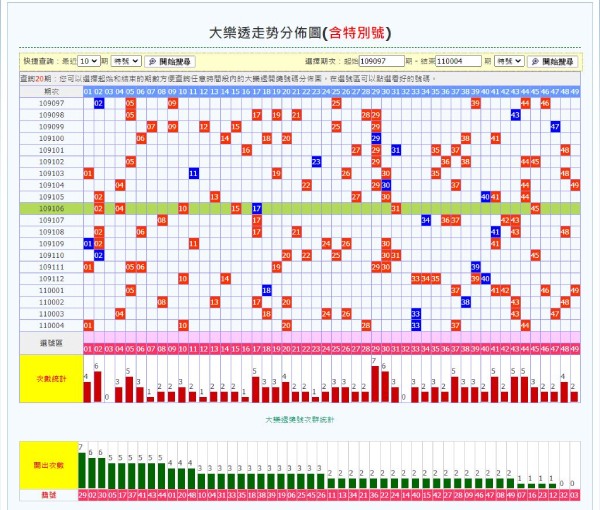600x510 pixels.
Task: Click red number 49 in row 109104
Action: [x=575, y=185]
